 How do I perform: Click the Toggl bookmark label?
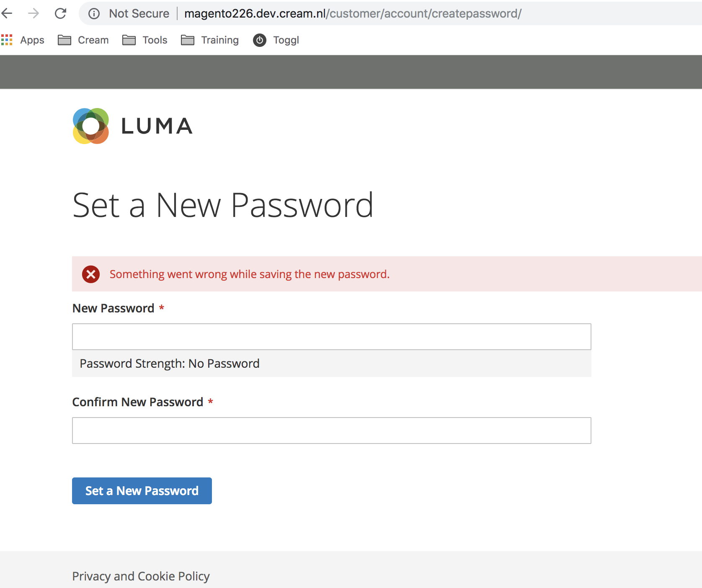(x=286, y=40)
